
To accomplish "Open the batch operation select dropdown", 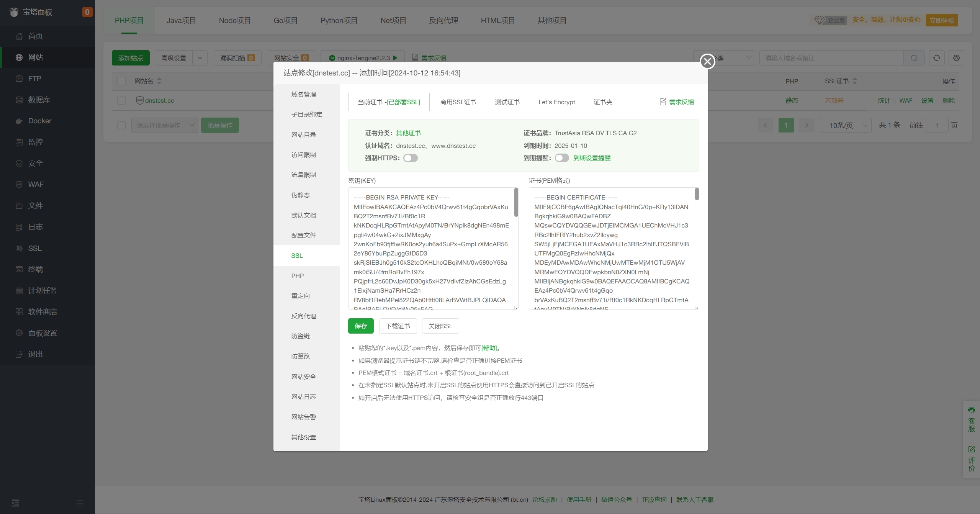I will [x=165, y=125].
